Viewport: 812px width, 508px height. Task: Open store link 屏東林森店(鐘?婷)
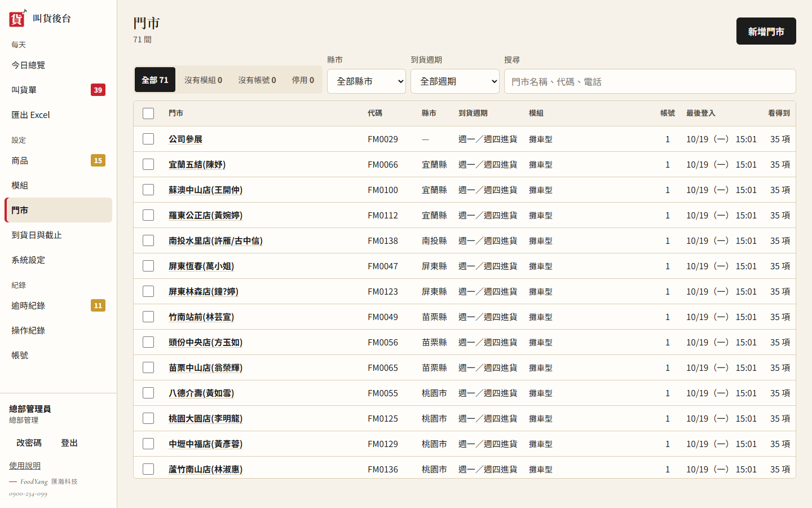(204, 291)
